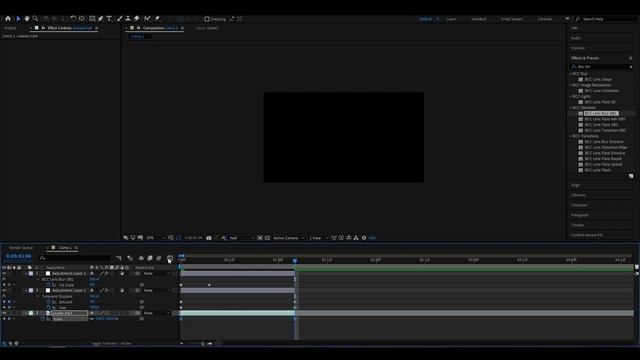This screenshot has height=360, width=640.
Task: Select the Rectangle shape tool
Action: coord(92,19)
